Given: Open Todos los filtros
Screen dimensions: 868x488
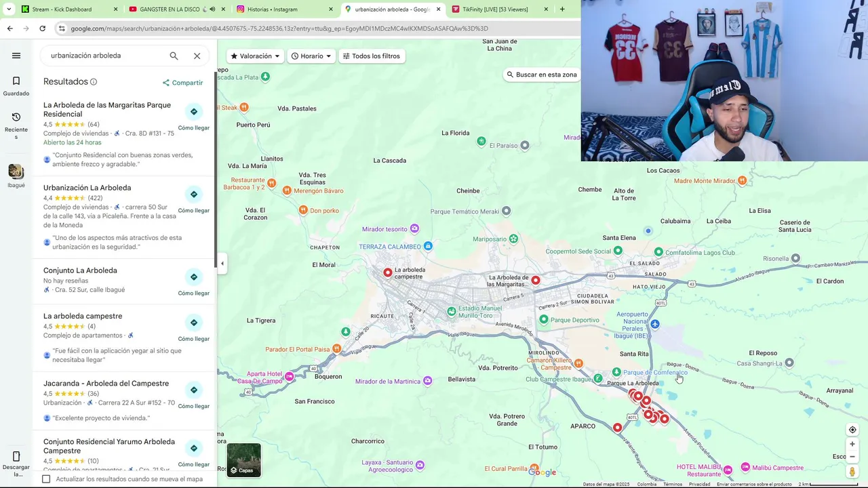Looking at the screenshot, I should pyautogui.click(x=371, y=56).
